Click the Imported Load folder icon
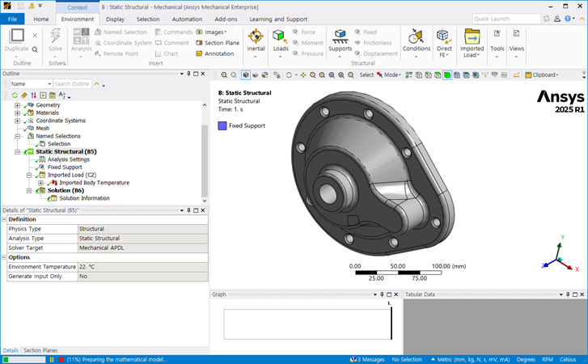Screen dimensions: 588x364 [x=472, y=36]
